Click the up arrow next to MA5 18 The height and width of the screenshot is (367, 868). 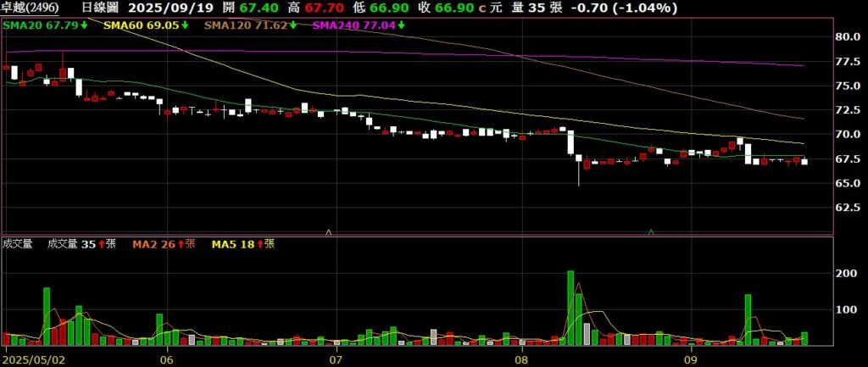259,244
